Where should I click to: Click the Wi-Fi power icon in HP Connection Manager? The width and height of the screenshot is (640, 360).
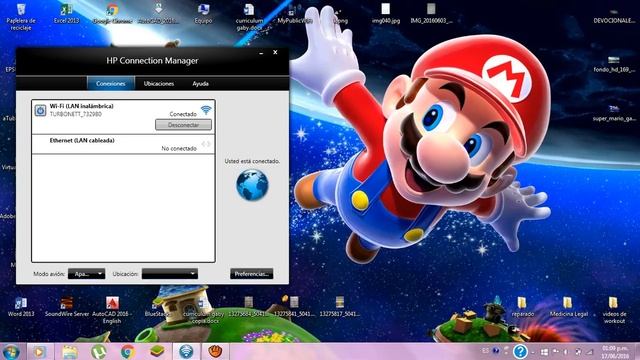click(x=40, y=110)
